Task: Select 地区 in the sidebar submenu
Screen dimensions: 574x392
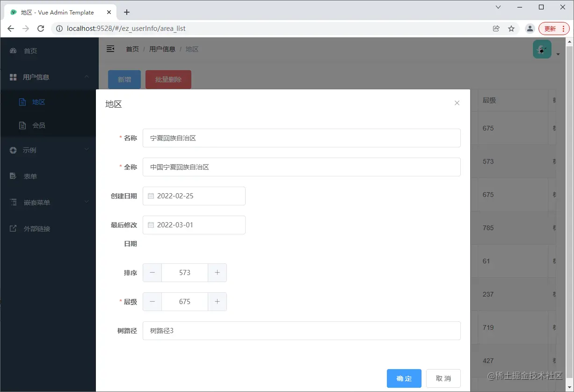Action: (x=49, y=102)
